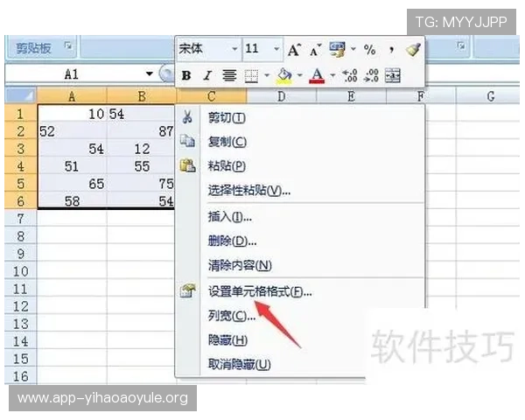
Task: Expand the font color dropdown arrow
Action: pos(332,76)
